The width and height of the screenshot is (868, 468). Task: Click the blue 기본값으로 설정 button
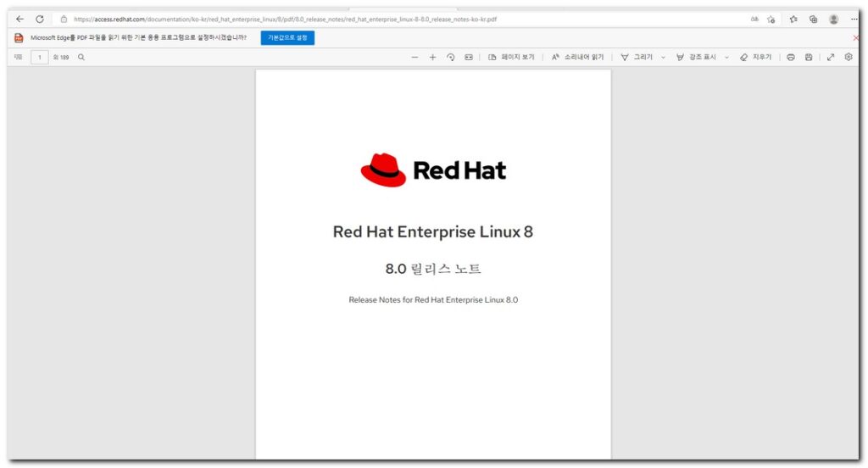[287, 37]
